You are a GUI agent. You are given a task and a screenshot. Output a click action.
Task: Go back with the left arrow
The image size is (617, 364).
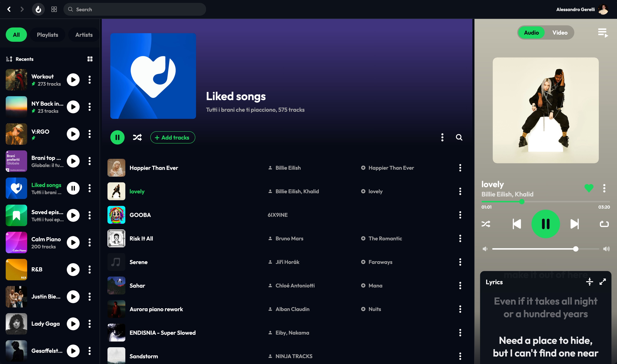pyautogui.click(x=9, y=9)
